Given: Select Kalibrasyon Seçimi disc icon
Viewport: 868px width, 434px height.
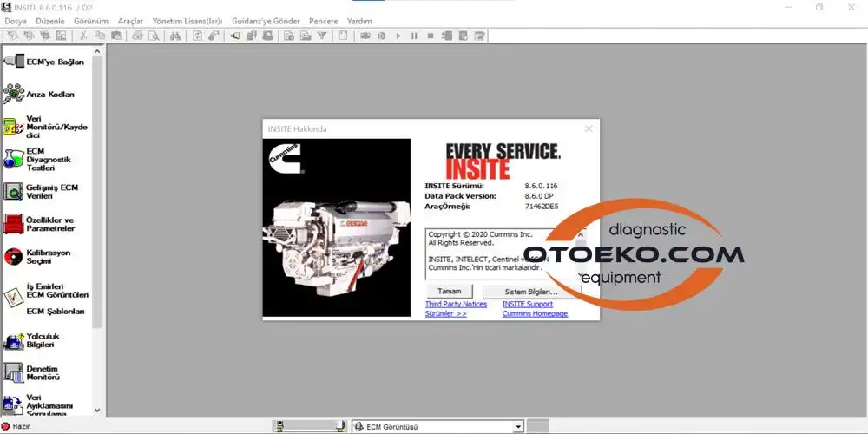Looking at the screenshot, I should [14, 257].
